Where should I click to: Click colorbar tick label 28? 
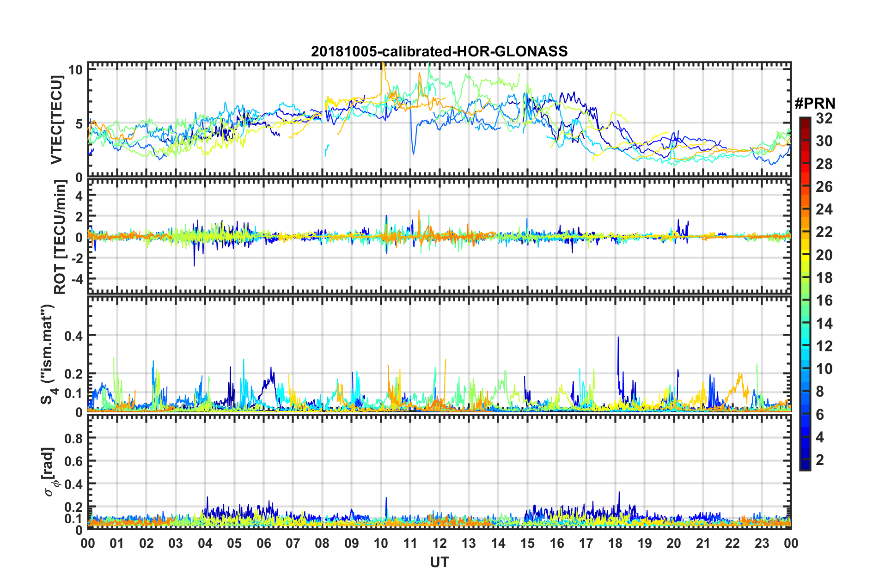[824, 164]
